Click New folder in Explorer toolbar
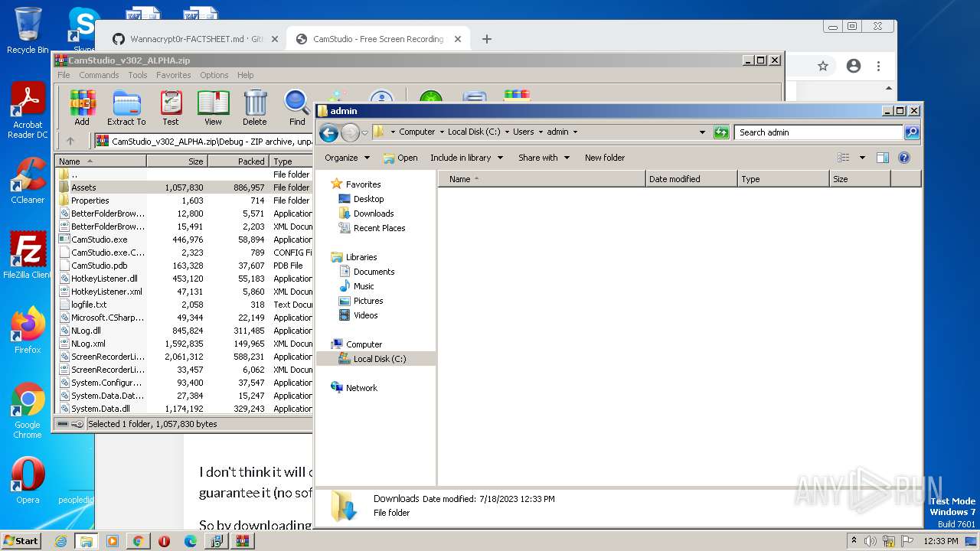This screenshot has height=551, width=980. coord(605,158)
